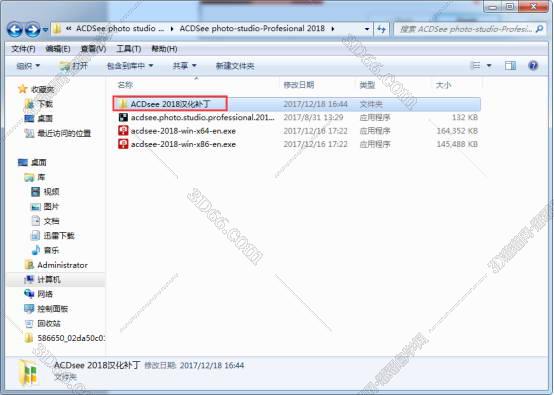Image resolution: width=554 pixels, height=395 pixels.
Task: Sort by the 大小 column header
Action: coord(443,85)
